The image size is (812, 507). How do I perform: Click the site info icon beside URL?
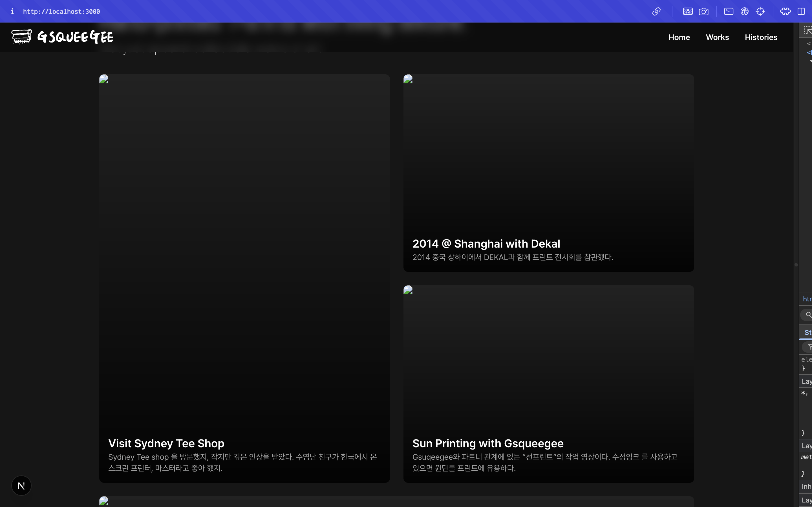click(x=12, y=11)
